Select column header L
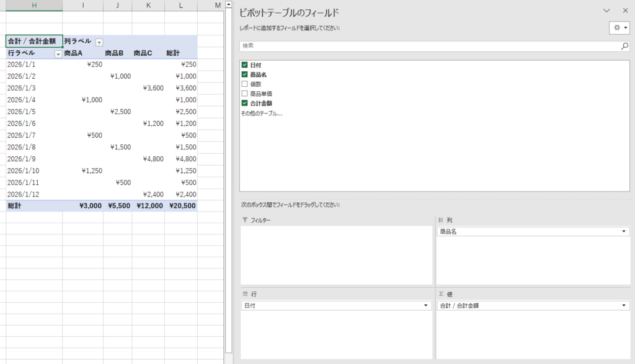 pos(180,6)
